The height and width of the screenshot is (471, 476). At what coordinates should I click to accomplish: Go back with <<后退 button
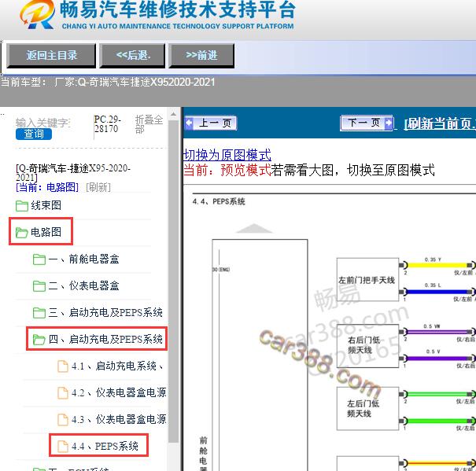pyautogui.click(x=132, y=56)
